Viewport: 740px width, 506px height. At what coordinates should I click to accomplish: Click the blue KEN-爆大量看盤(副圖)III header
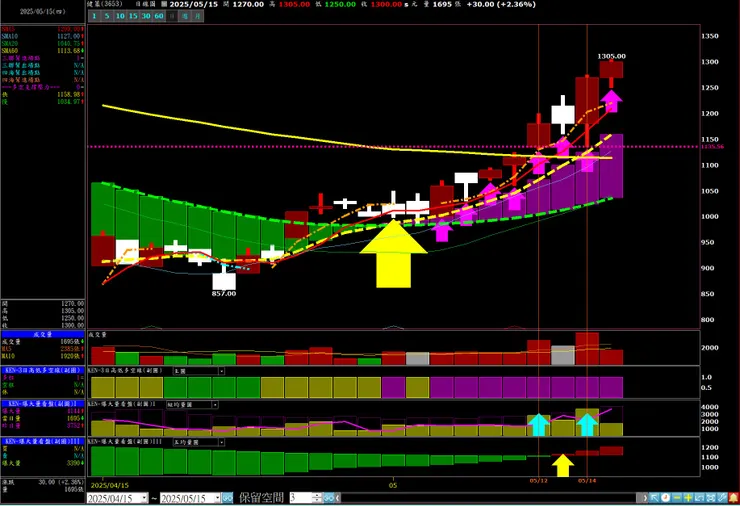pos(42,441)
